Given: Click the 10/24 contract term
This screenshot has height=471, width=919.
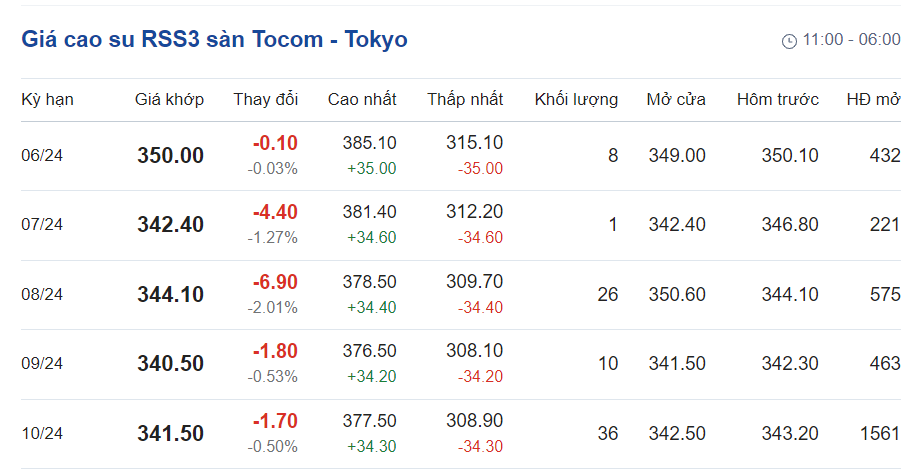Looking at the screenshot, I should click(42, 434).
